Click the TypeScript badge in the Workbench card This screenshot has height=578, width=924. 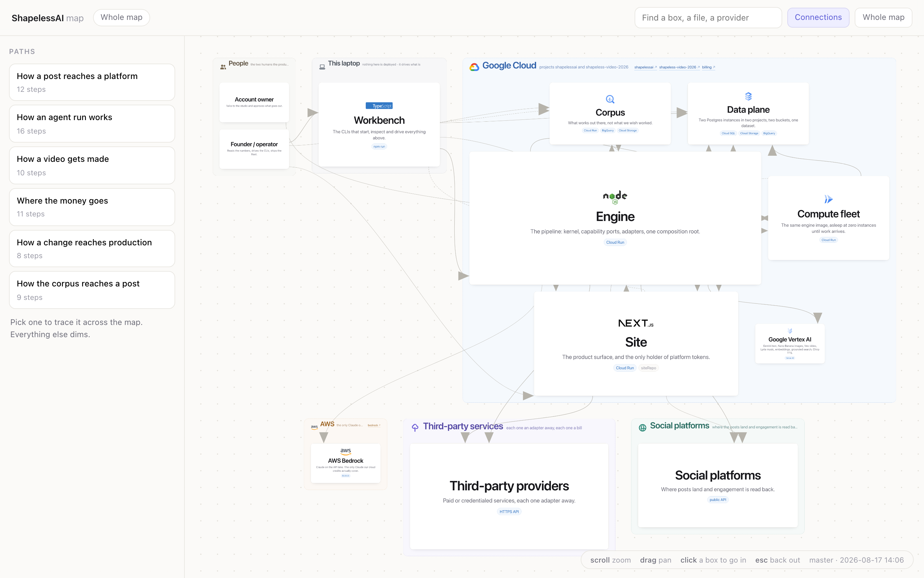379,106
